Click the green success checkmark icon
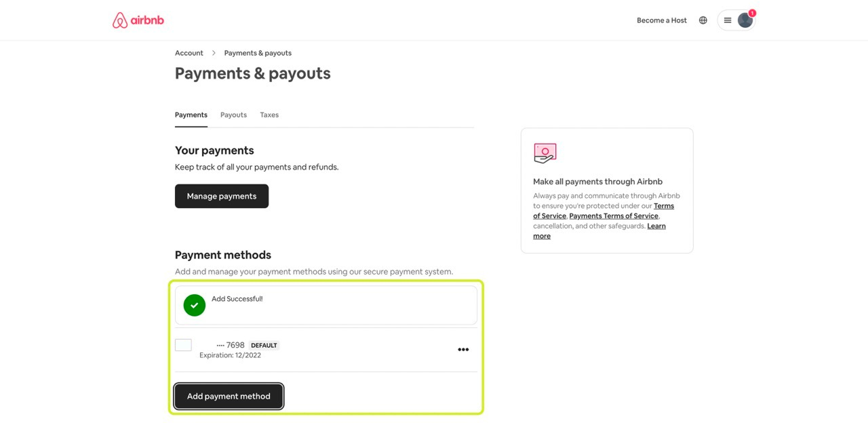This screenshot has height=423, width=868. [x=195, y=305]
